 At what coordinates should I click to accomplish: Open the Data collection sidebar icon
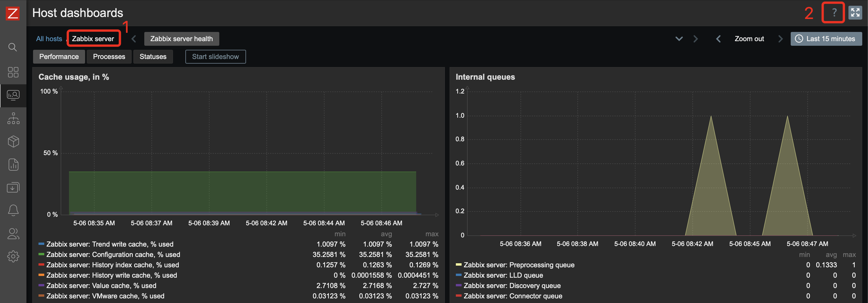(x=13, y=187)
